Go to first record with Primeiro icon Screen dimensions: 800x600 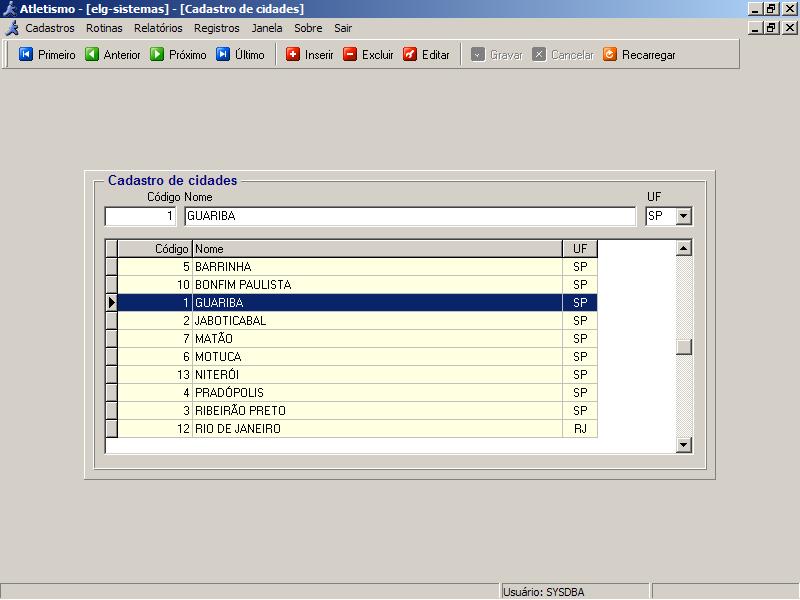pyautogui.click(x=26, y=54)
